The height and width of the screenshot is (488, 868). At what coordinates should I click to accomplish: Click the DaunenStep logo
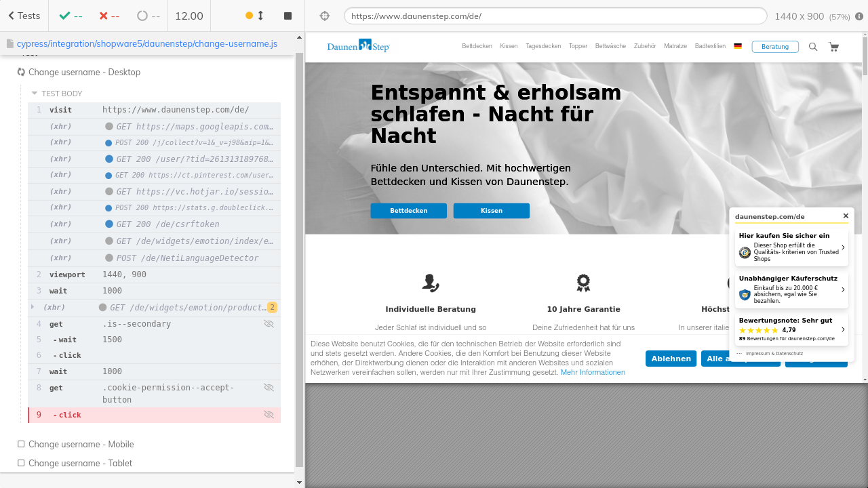358,46
